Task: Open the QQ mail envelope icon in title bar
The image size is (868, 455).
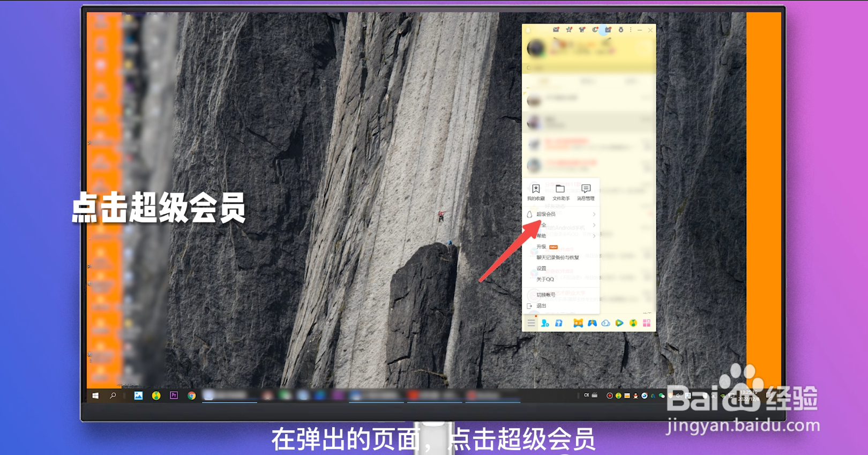Action: pos(556,29)
